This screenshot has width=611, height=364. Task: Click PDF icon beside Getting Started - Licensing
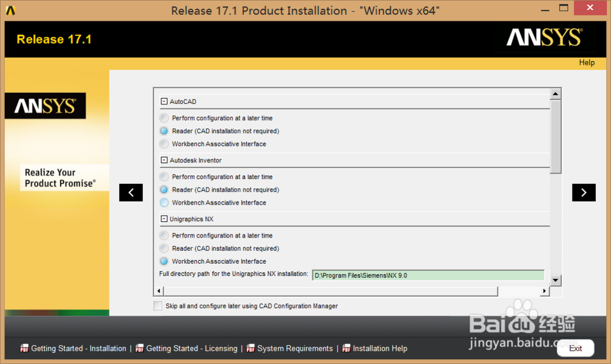pyautogui.click(x=139, y=349)
